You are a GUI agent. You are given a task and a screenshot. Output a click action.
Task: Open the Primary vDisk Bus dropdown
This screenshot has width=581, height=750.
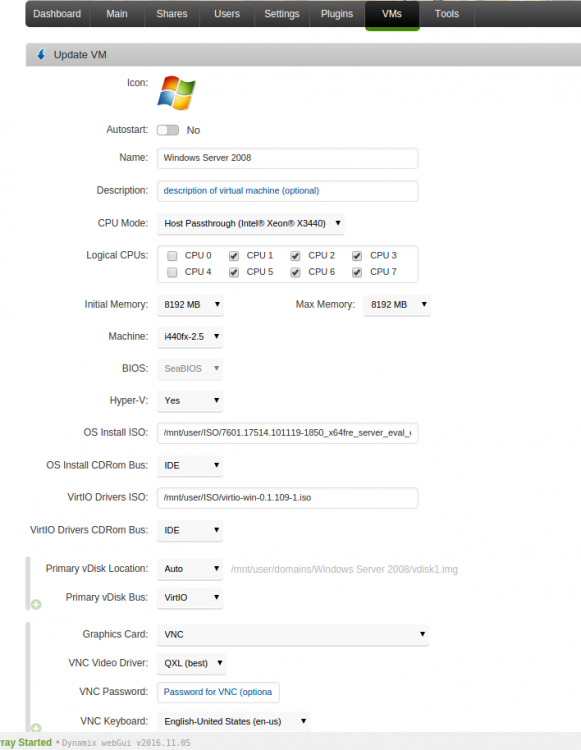pos(190,597)
